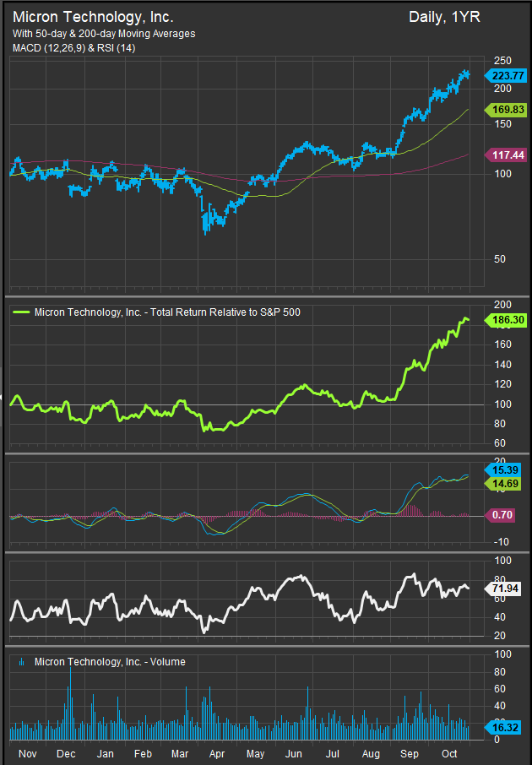The width and height of the screenshot is (532, 765).
Task: Click the 169.83 moving average tag
Action: point(506,110)
